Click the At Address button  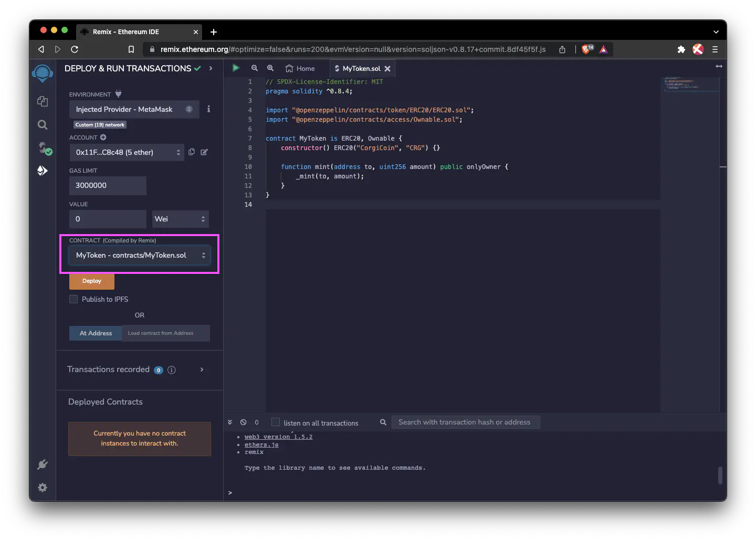point(96,333)
